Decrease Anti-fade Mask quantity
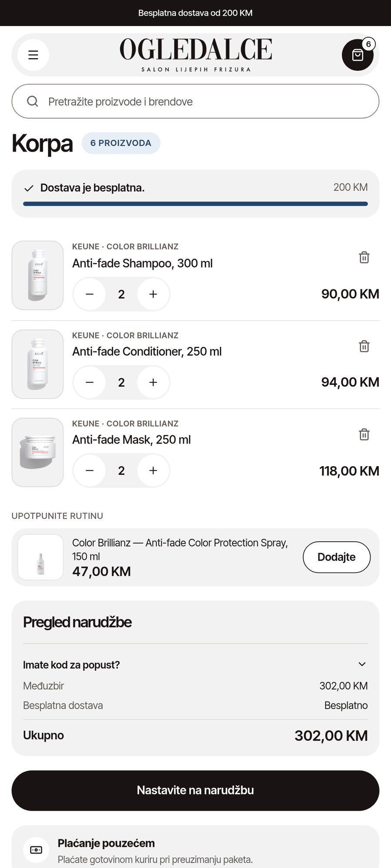The image size is (391, 868). [89, 470]
